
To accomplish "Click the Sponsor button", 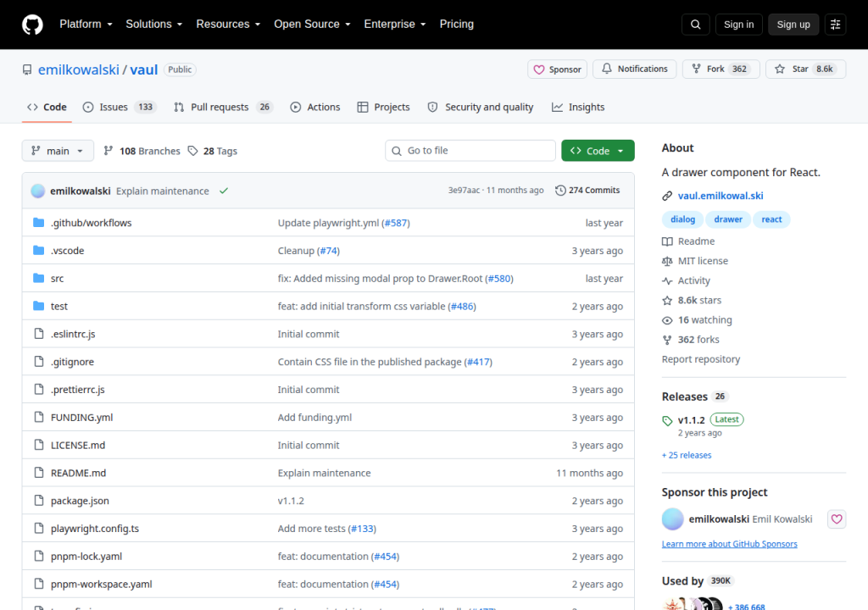I will (557, 69).
